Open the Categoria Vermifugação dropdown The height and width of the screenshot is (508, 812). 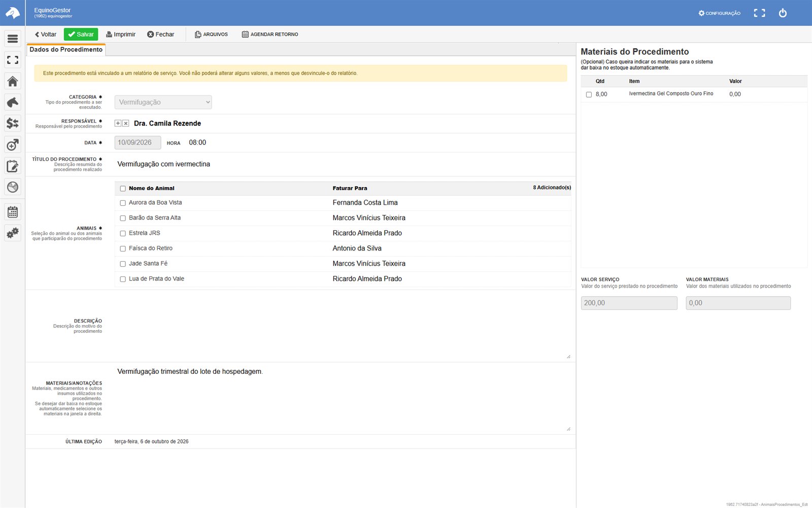point(163,102)
